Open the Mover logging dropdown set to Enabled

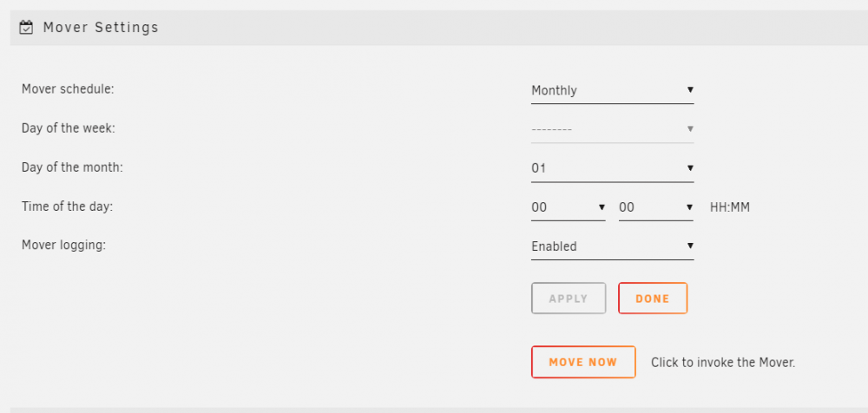[612, 246]
